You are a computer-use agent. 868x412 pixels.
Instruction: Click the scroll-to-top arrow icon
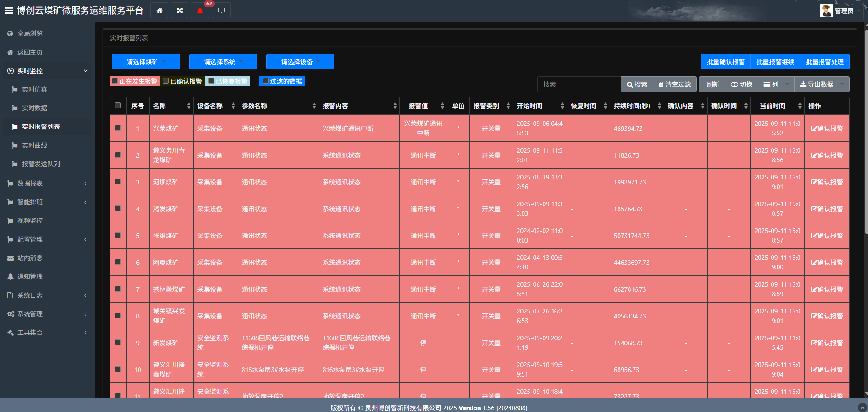coord(862,407)
